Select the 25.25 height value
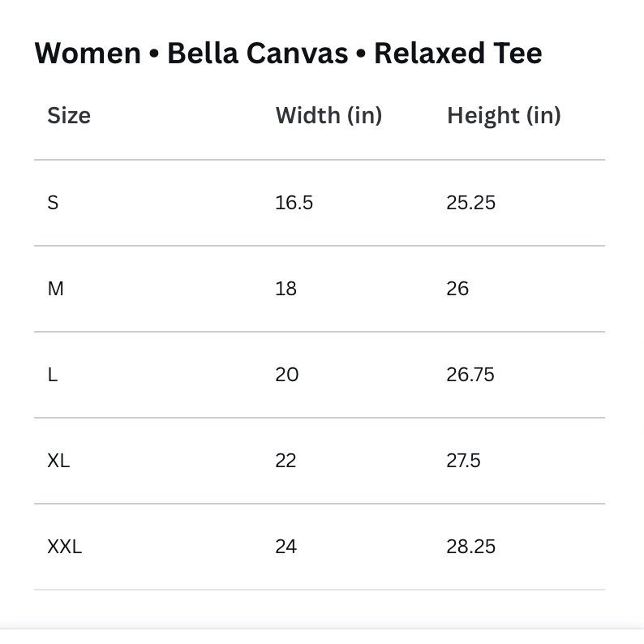644x644 pixels. click(470, 203)
